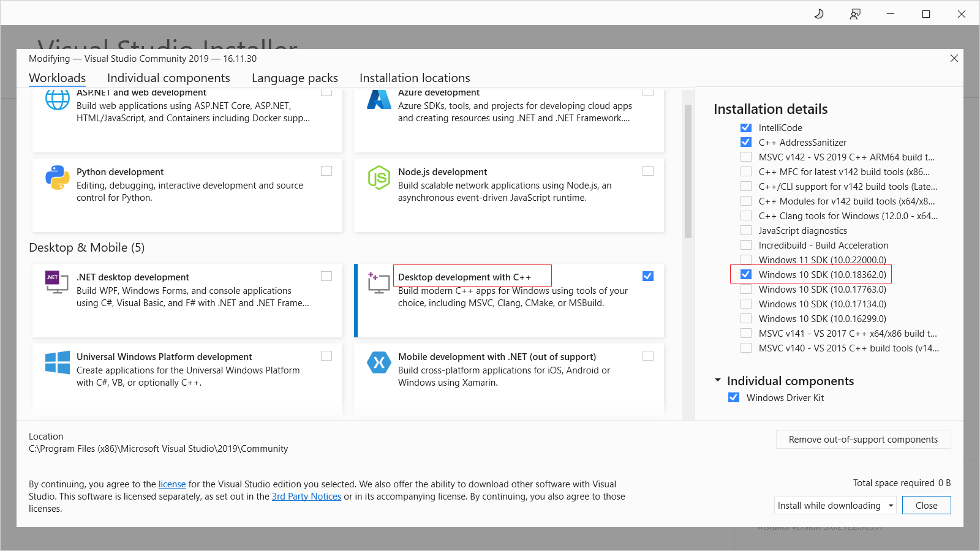
Task: Click C++ Modules for v142 build tools label
Action: [846, 201]
